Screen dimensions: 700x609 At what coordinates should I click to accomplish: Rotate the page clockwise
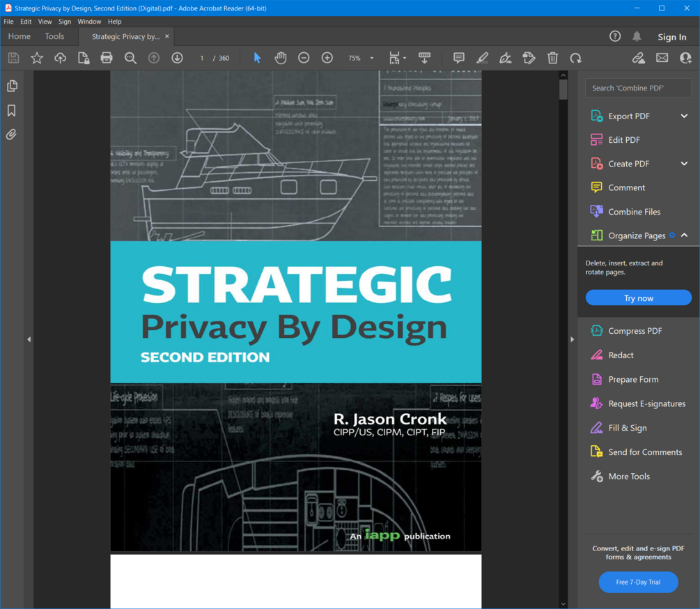(576, 58)
